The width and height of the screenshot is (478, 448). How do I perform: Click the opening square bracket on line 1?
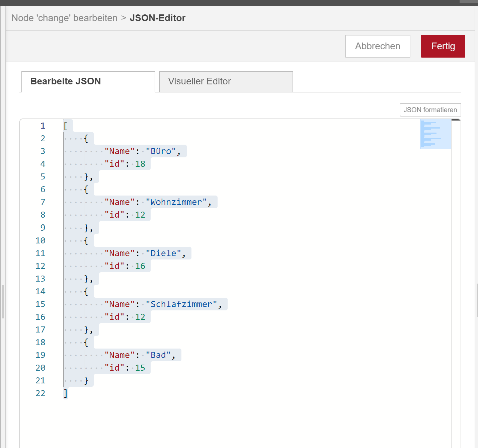pos(66,126)
